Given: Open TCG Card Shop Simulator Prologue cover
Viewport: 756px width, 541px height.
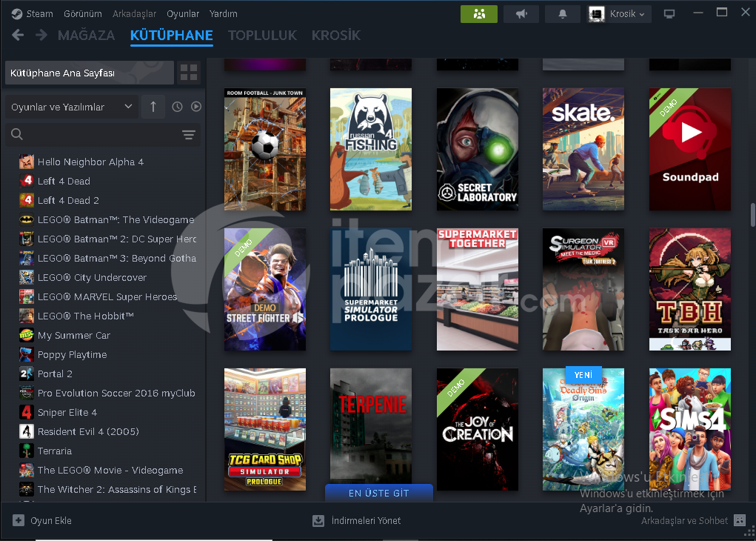Looking at the screenshot, I should coord(264,430).
